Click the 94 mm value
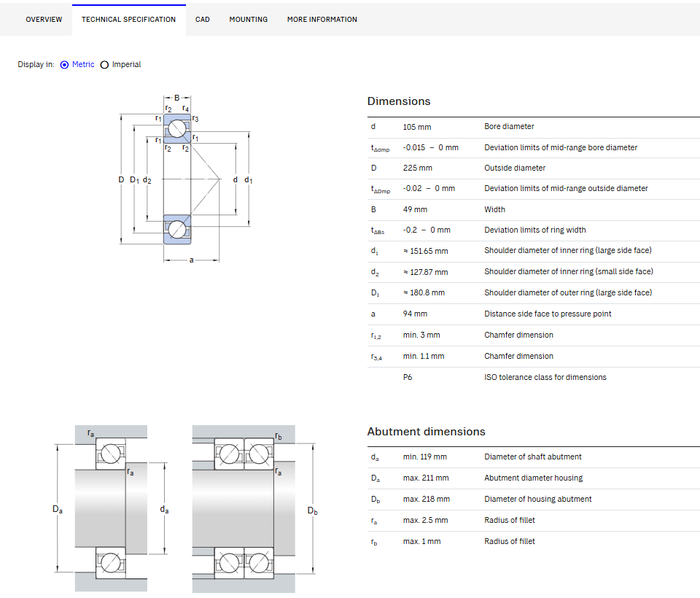The height and width of the screenshot is (598, 700). click(415, 314)
